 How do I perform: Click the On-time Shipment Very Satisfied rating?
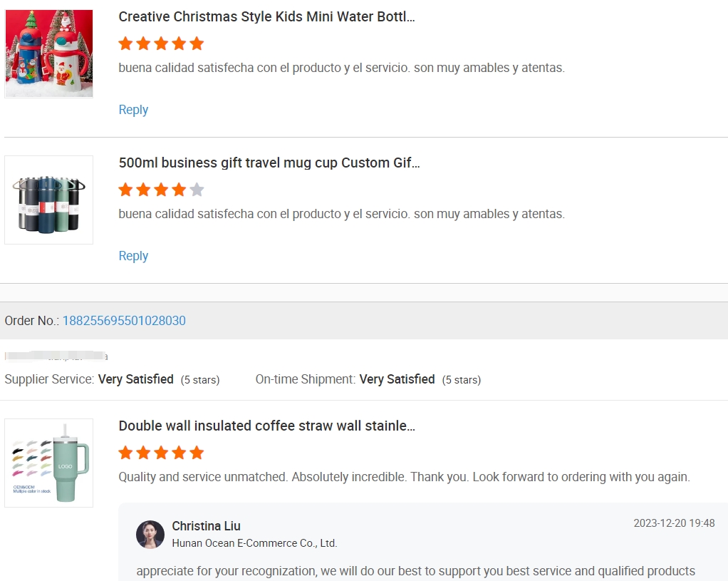397,379
